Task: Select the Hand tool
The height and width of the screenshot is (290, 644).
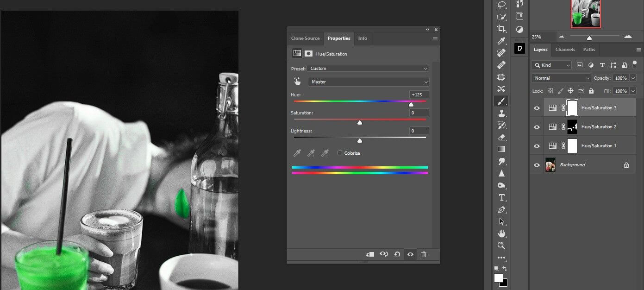Action: [501, 234]
